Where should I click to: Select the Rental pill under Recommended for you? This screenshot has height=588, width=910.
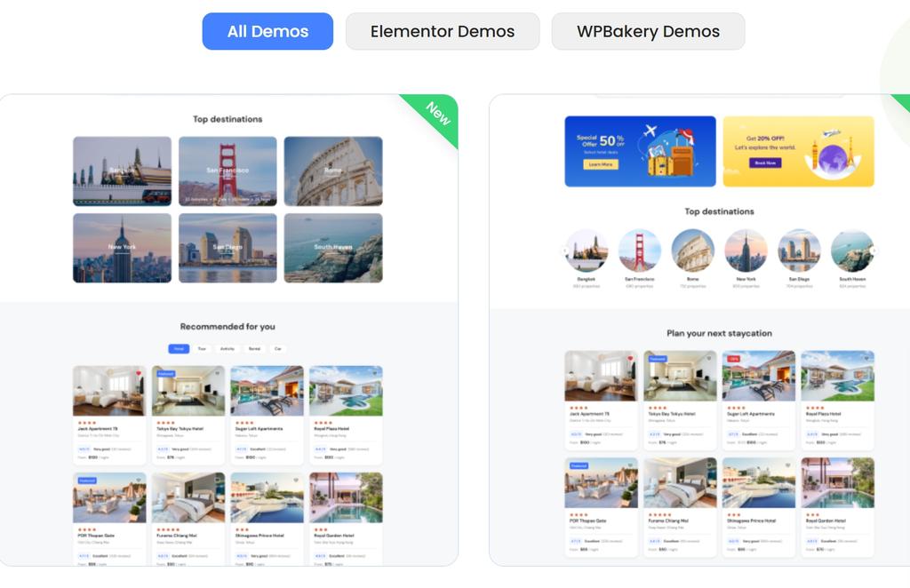(254, 348)
